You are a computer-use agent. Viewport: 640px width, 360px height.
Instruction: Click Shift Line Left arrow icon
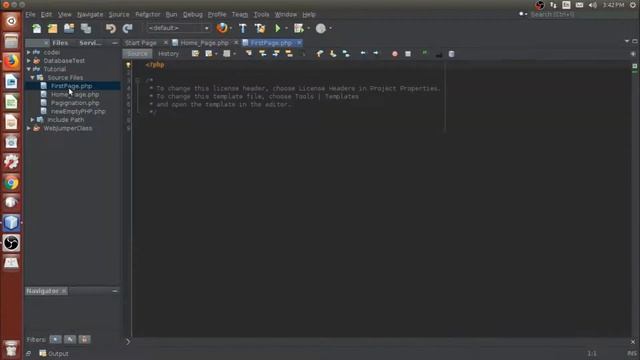(363, 53)
